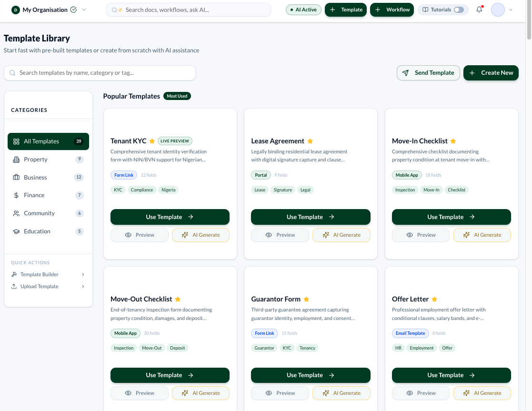The height and width of the screenshot is (411, 532).
Task: Click the AI search icon in top search bar
Action: [x=117, y=10]
